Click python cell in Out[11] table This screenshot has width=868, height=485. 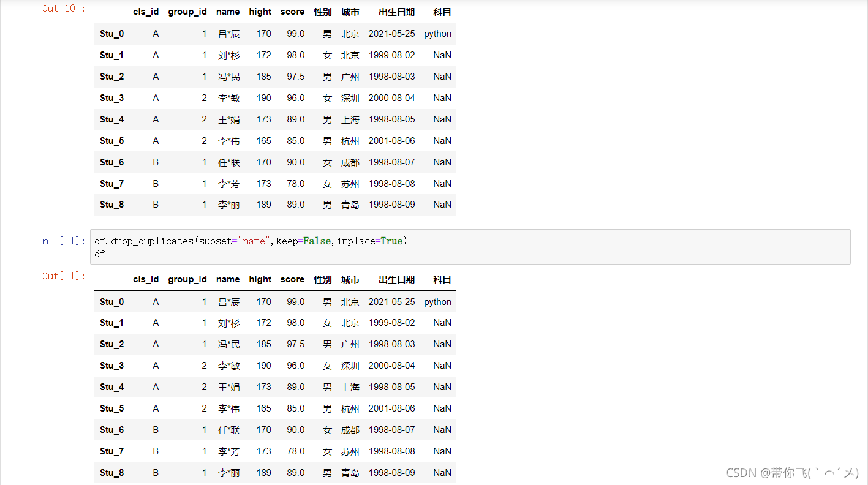click(438, 302)
